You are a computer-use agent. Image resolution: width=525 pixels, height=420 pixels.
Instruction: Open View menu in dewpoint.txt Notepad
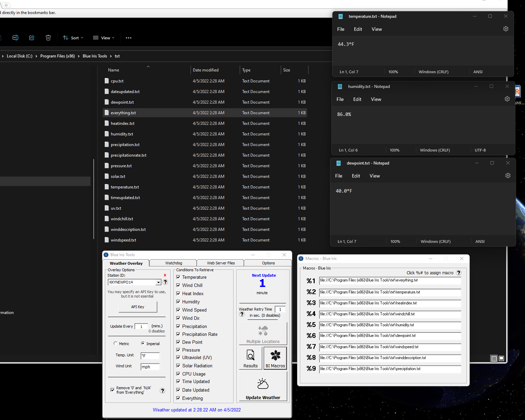375,176
